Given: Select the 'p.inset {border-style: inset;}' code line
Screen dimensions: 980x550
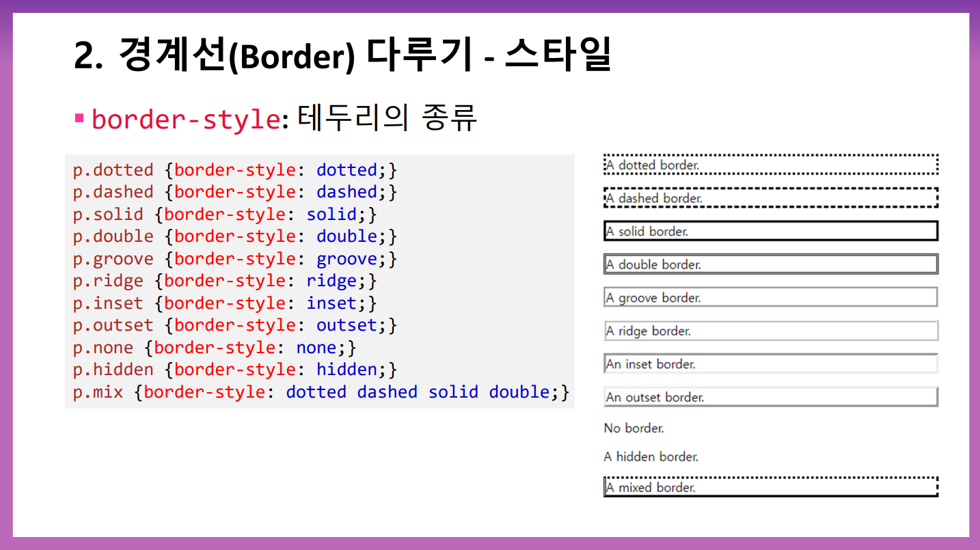Looking at the screenshot, I should coord(225,303).
